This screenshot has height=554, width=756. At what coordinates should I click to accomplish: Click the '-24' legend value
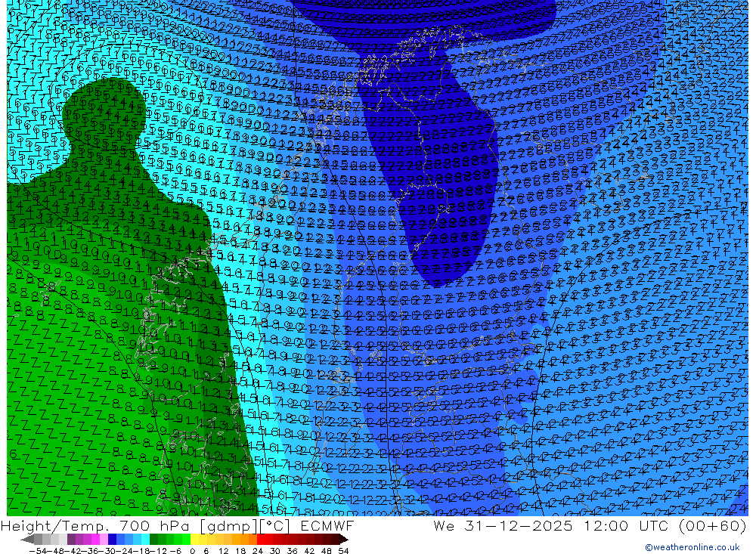coord(125,551)
